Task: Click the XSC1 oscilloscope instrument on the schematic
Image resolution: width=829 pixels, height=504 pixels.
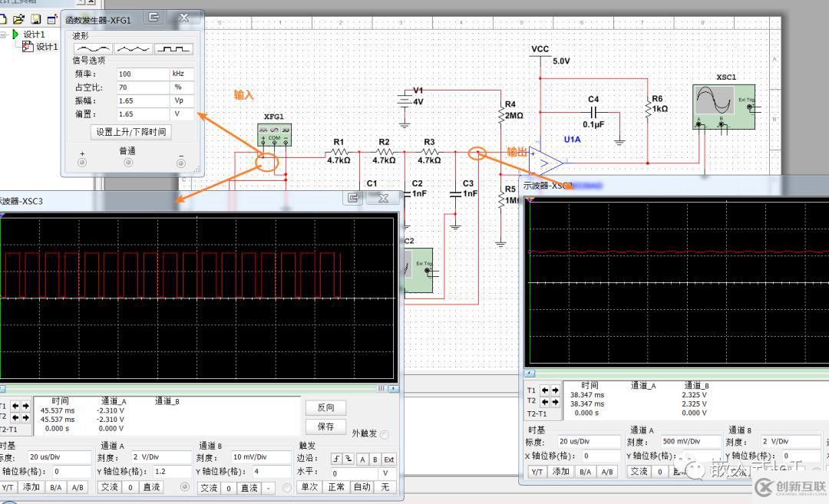Action: [723, 105]
